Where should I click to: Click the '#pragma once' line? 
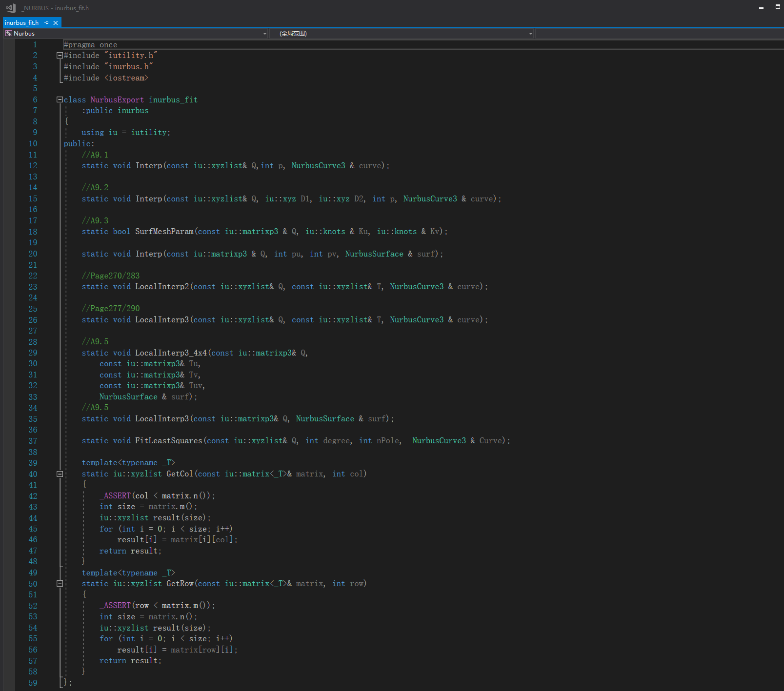91,45
